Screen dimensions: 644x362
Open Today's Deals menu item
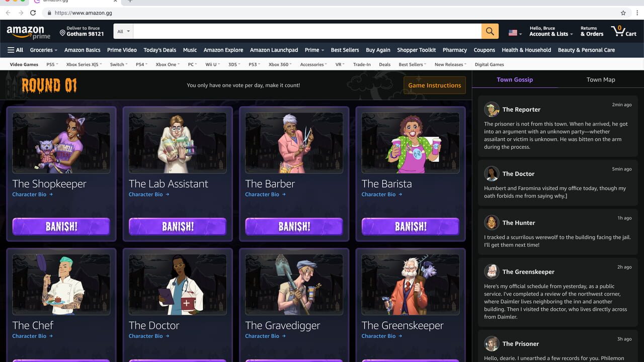[159, 50]
